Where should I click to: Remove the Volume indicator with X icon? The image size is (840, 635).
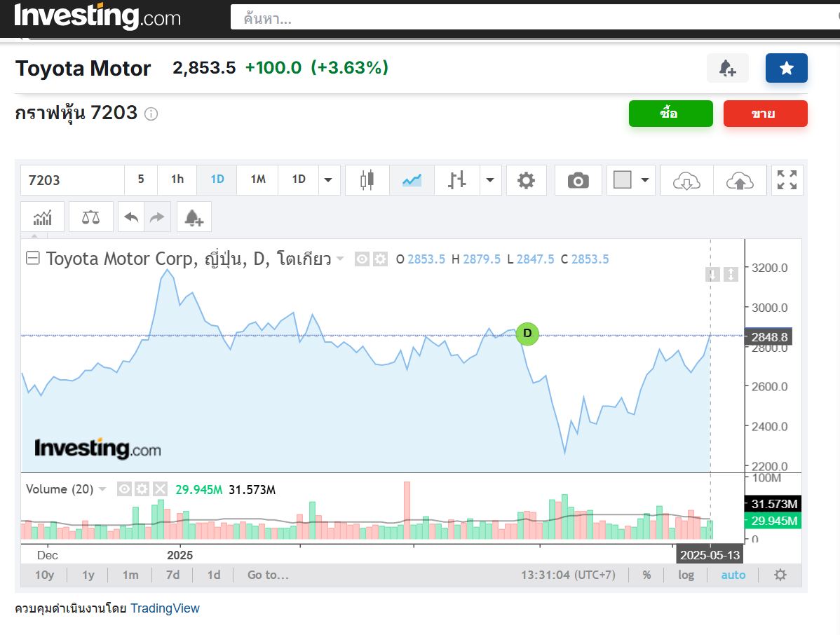160,489
